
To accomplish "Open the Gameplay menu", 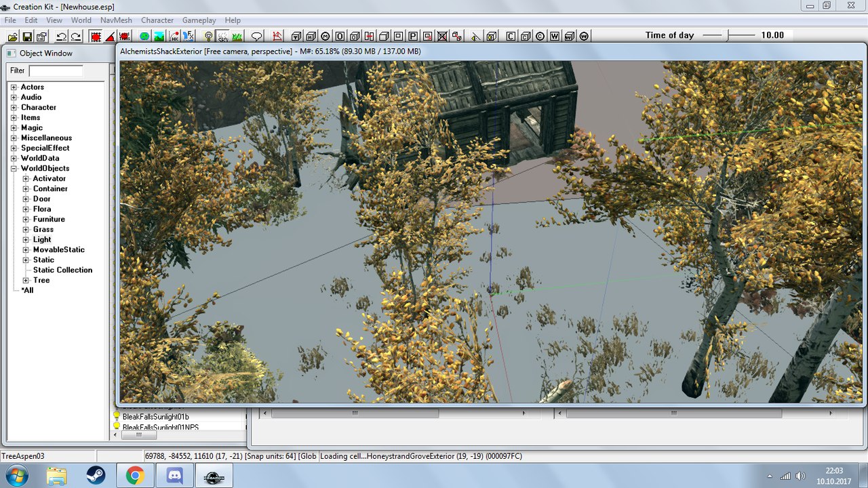I will (x=199, y=20).
